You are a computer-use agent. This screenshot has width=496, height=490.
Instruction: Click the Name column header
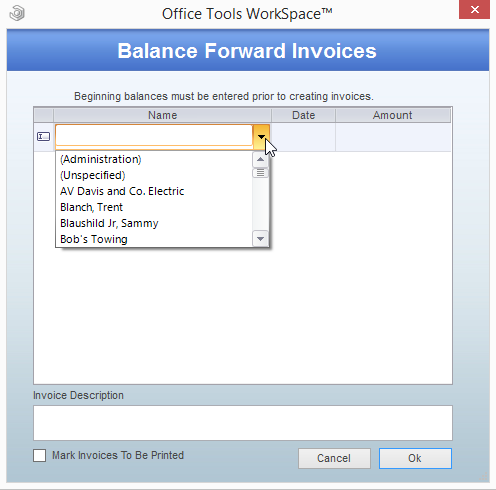[162, 115]
